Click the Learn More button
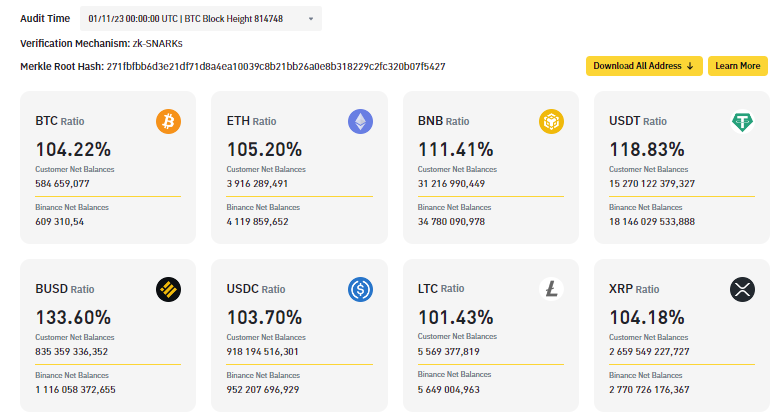This screenshot has height=417, width=778. [x=738, y=66]
